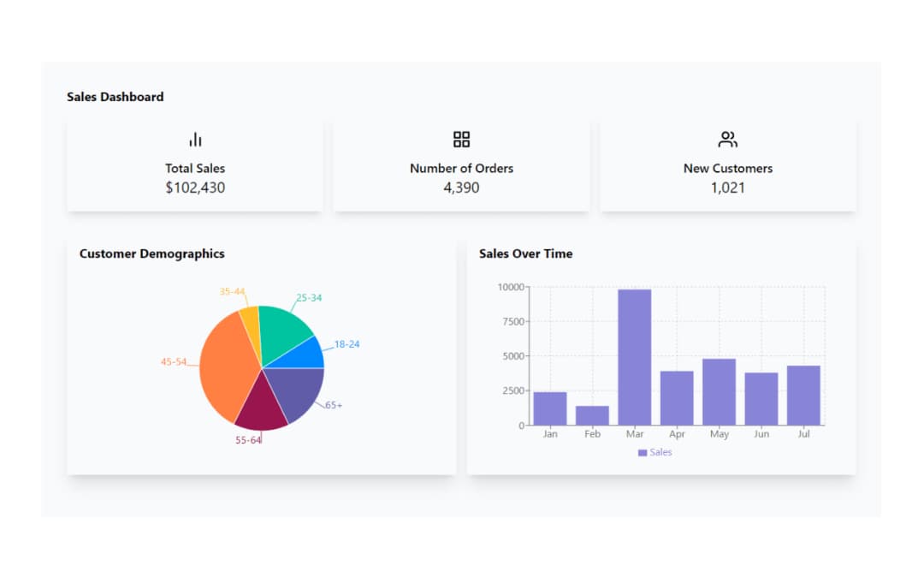Click the Sales Over Time panel title
The image size is (924, 578).
tap(525, 253)
